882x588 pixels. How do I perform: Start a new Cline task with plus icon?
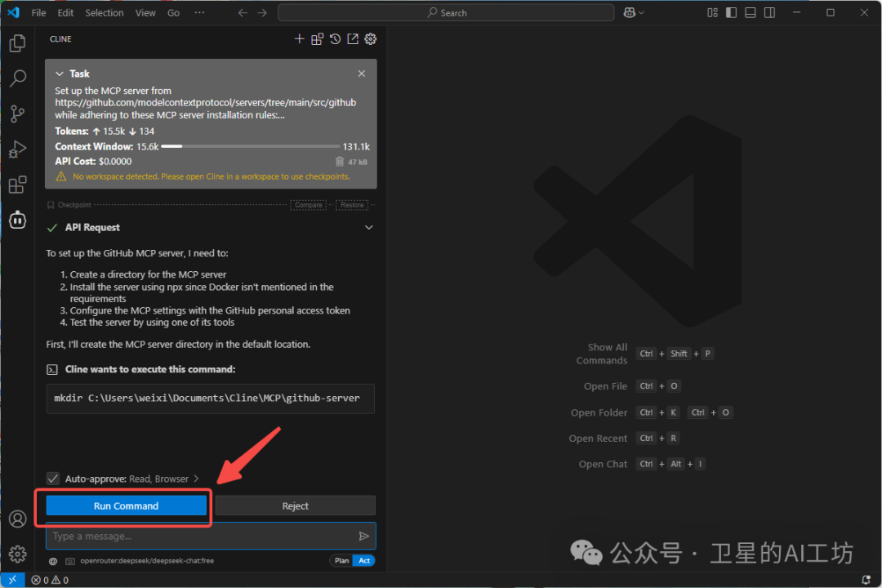coord(299,38)
